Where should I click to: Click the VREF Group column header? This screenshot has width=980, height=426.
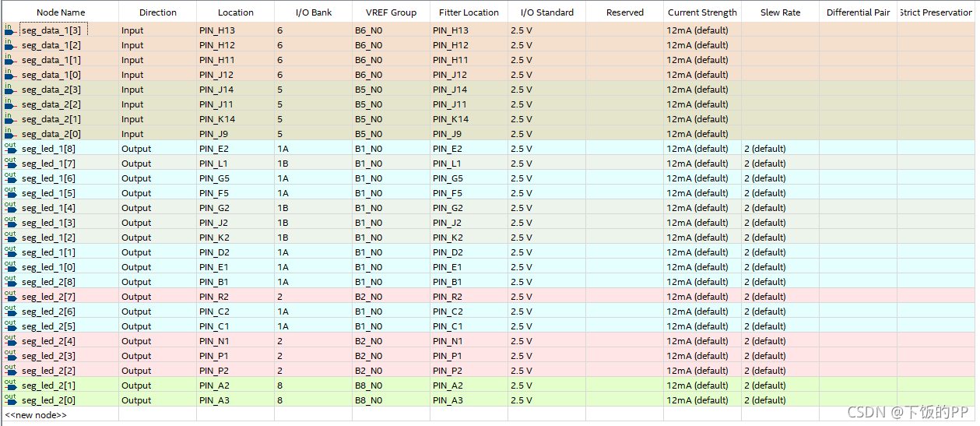point(391,12)
